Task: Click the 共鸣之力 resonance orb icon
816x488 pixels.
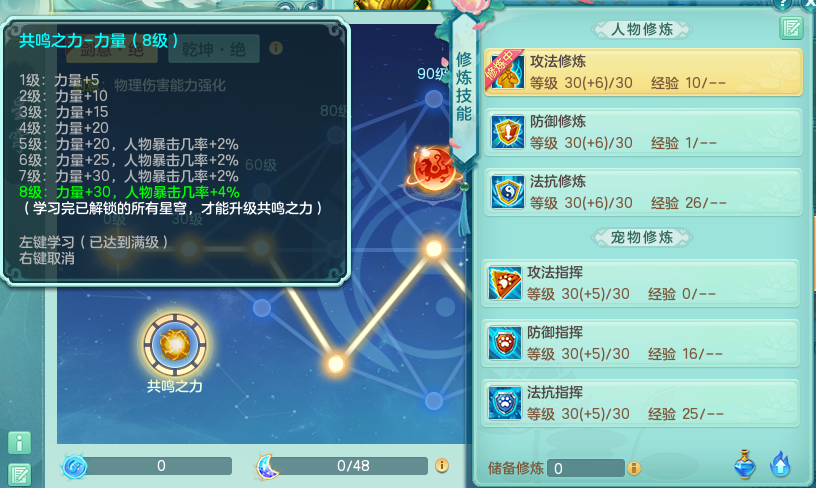Action: (175, 345)
